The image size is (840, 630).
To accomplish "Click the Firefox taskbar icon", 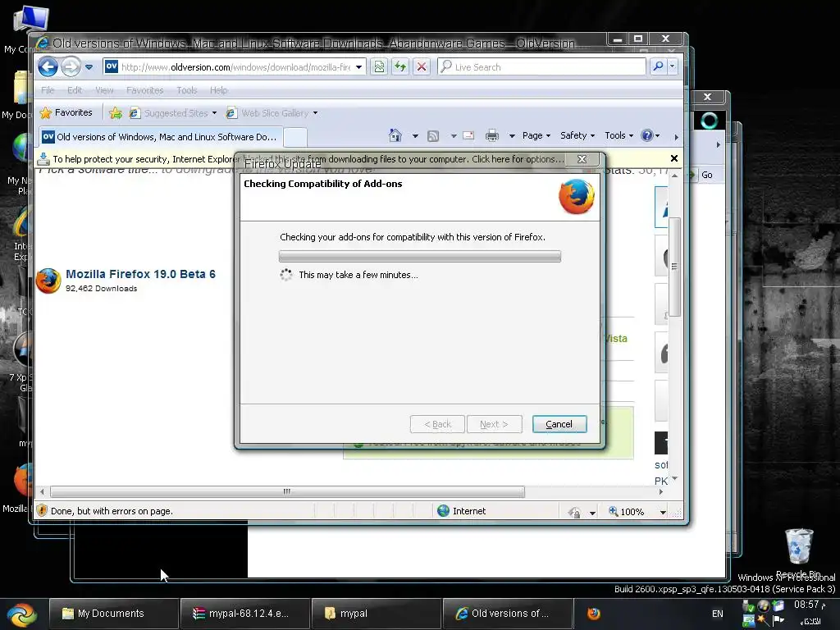I will pyautogui.click(x=594, y=614).
